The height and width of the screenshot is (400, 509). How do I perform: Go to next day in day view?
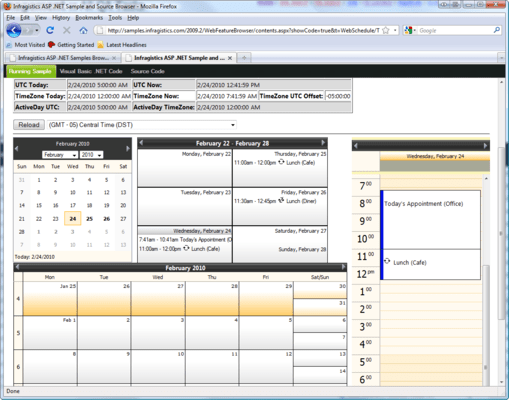pos(485,146)
